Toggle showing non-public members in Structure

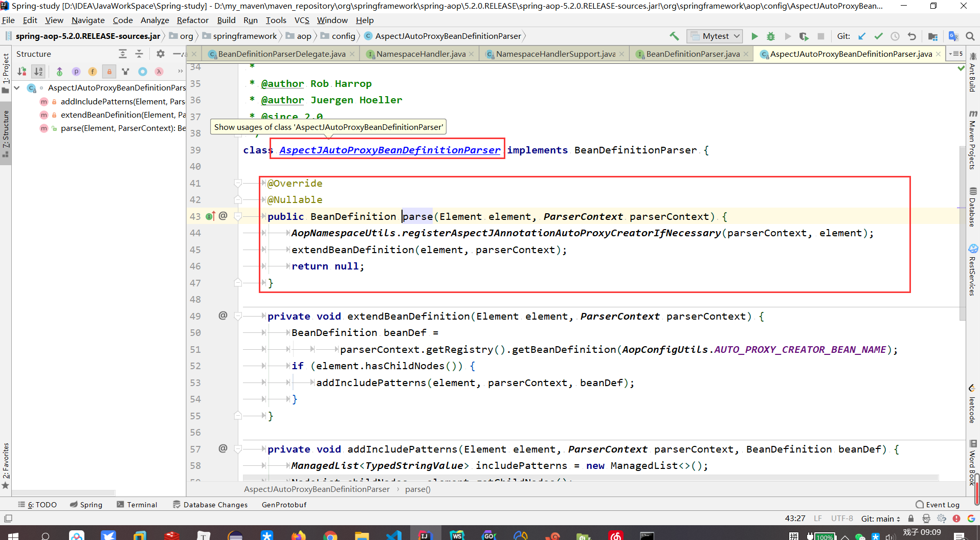109,72
